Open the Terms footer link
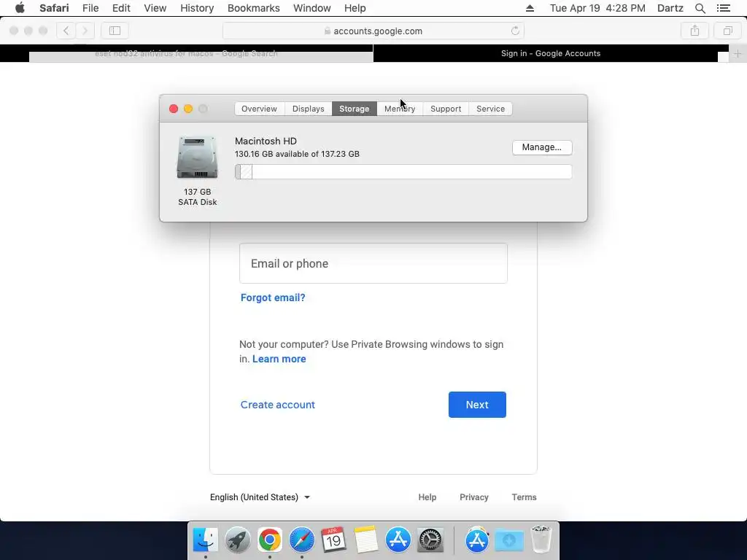The width and height of the screenshot is (747, 560). coord(524,497)
